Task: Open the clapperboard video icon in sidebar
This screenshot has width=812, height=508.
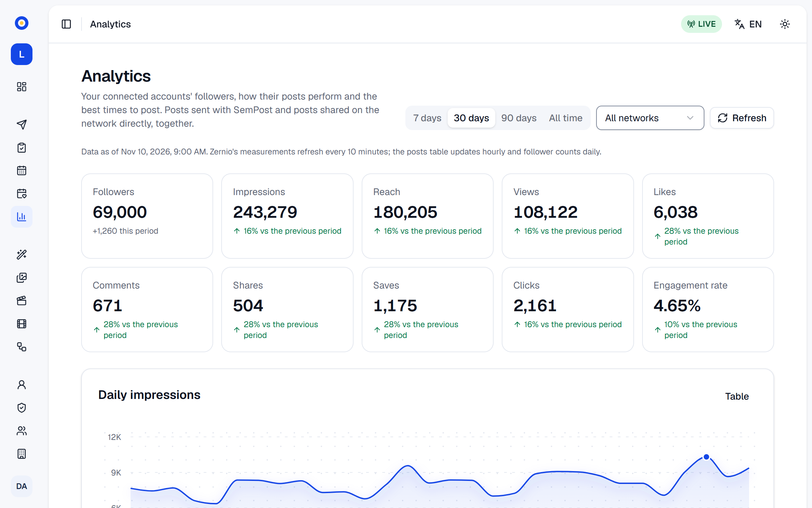Action: point(22,300)
